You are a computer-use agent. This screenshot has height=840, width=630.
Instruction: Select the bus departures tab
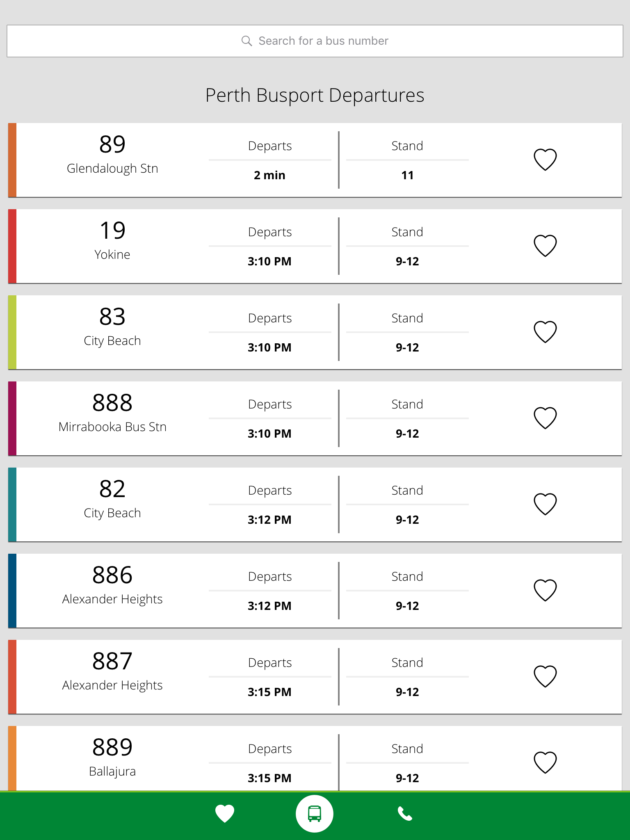[315, 814]
